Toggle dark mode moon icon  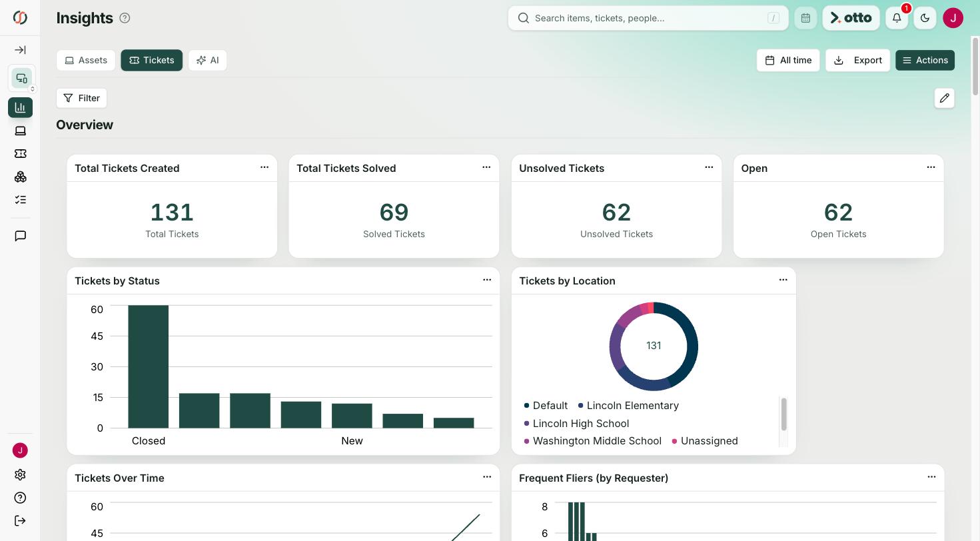pos(925,18)
